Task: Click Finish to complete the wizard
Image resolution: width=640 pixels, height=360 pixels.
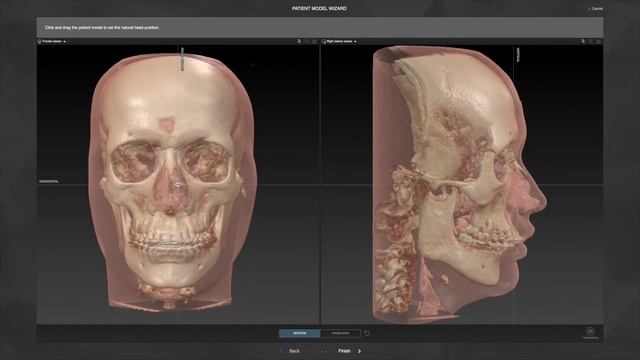Action: 344,351
